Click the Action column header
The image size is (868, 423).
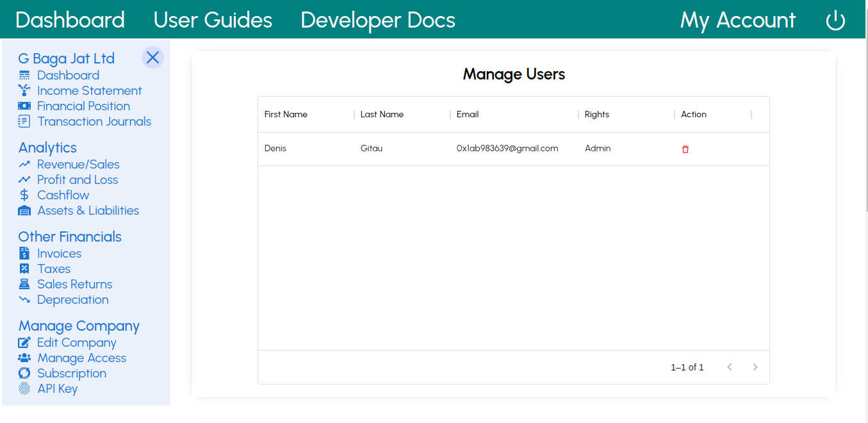tap(713, 115)
